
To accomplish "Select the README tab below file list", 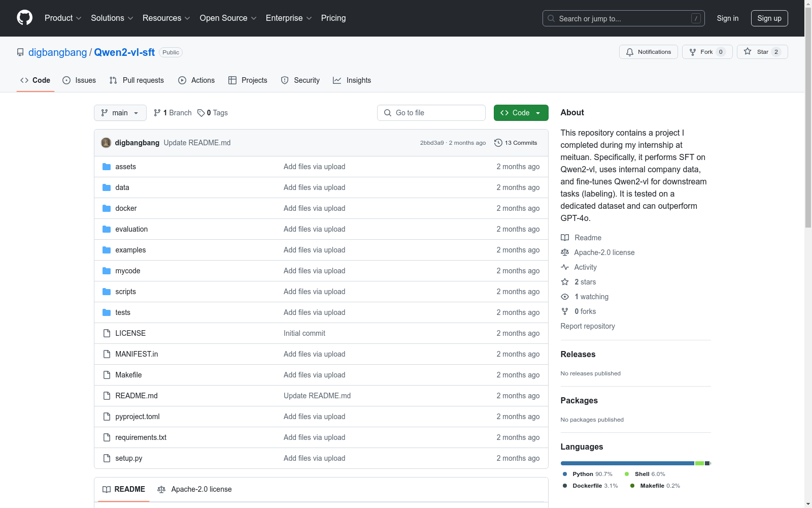I will [x=124, y=489].
